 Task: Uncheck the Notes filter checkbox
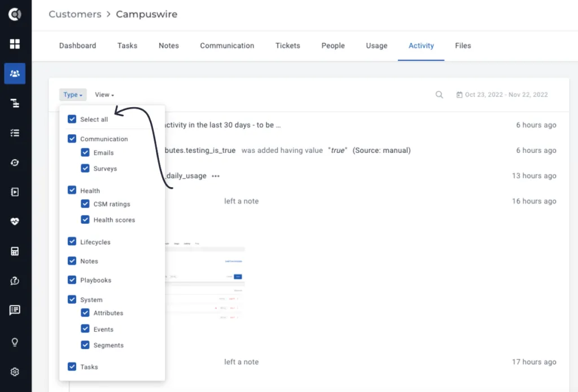coord(72,261)
